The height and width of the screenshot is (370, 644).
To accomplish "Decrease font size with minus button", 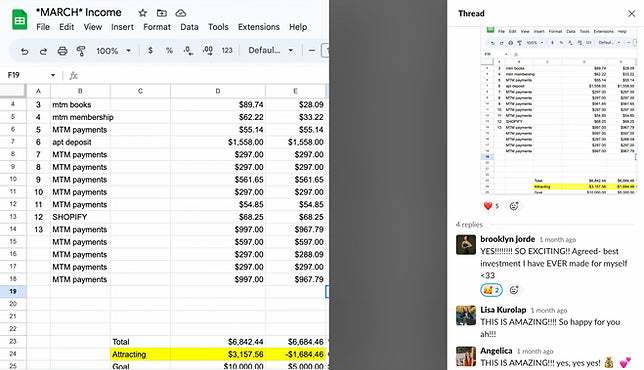I will pos(312,51).
